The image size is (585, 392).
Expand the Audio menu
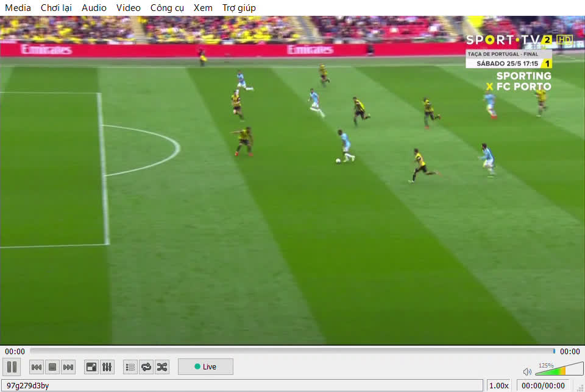click(94, 8)
